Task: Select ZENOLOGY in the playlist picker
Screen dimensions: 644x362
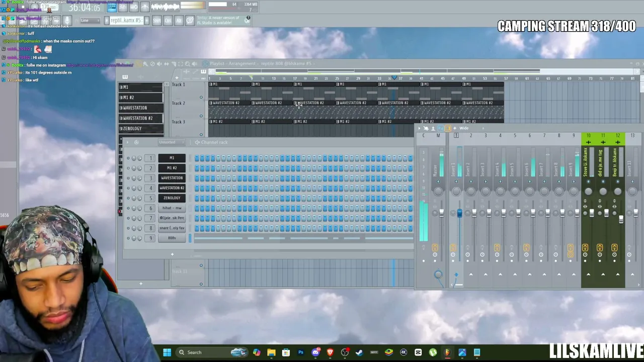Action: tap(141, 128)
